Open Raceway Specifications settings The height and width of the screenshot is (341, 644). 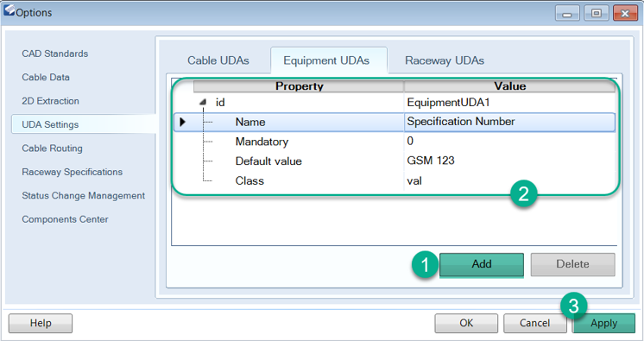(x=73, y=172)
